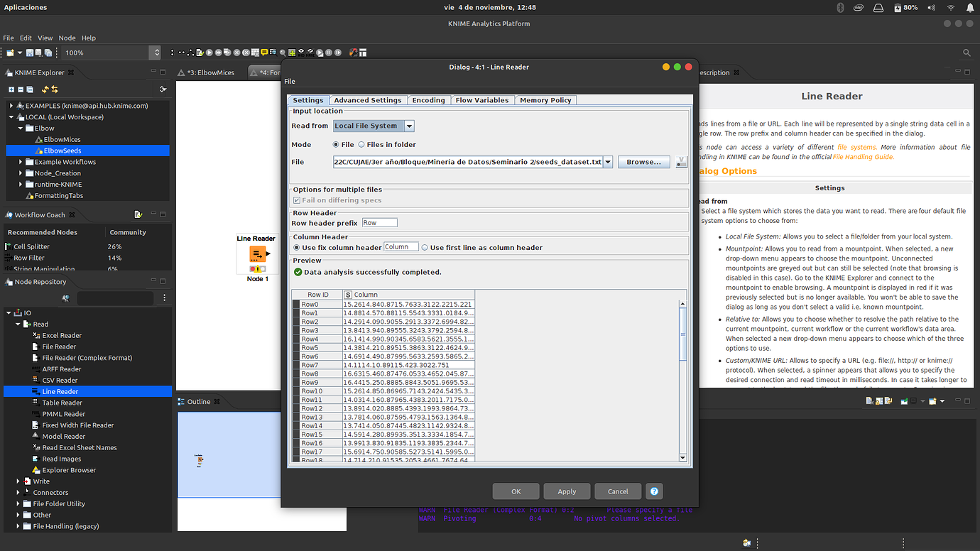Click the Apply button
The height and width of the screenshot is (551, 980).
pos(567,491)
